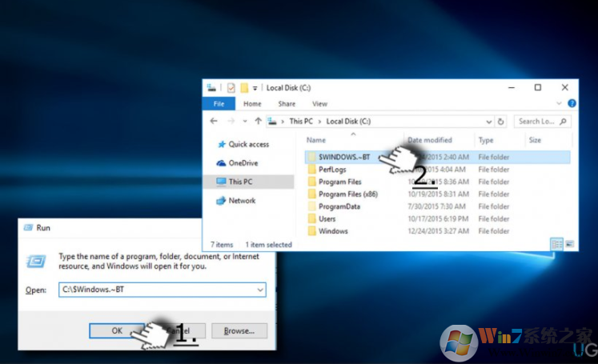Viewport: 598px width, 364px height.
Task: Switch to Large icons view layout
Action: coord(570,243)
